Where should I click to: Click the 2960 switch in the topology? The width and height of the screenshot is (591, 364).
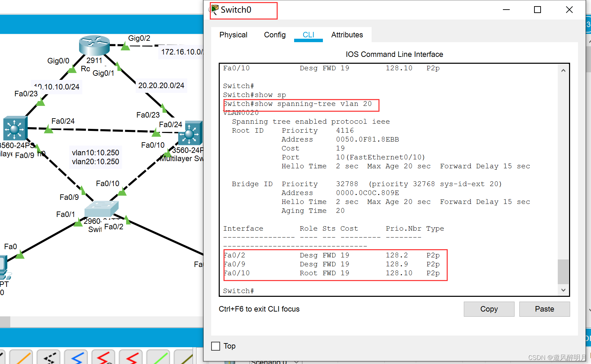[x=101, y=208]
